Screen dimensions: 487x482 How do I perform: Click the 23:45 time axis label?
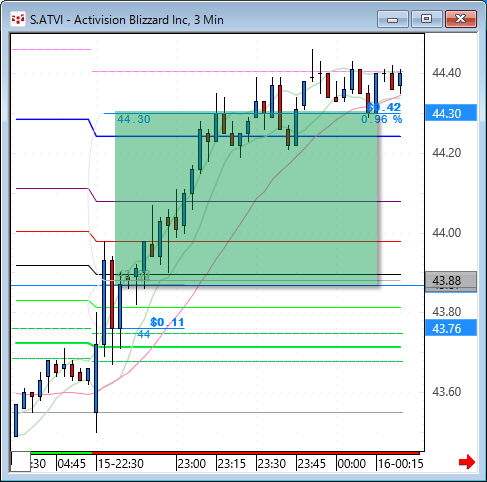click(311, 463)
